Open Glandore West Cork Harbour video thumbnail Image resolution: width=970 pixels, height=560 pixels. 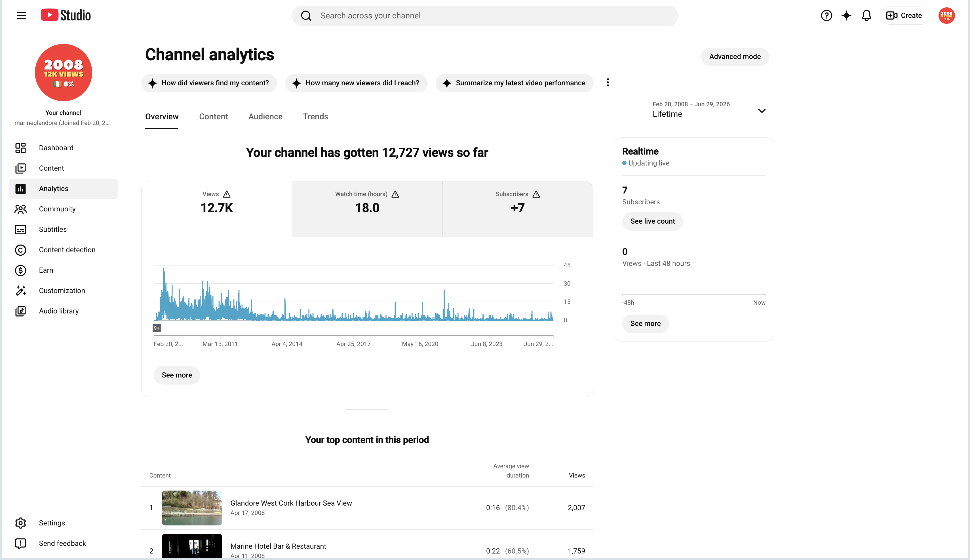(x=192, y=508)
